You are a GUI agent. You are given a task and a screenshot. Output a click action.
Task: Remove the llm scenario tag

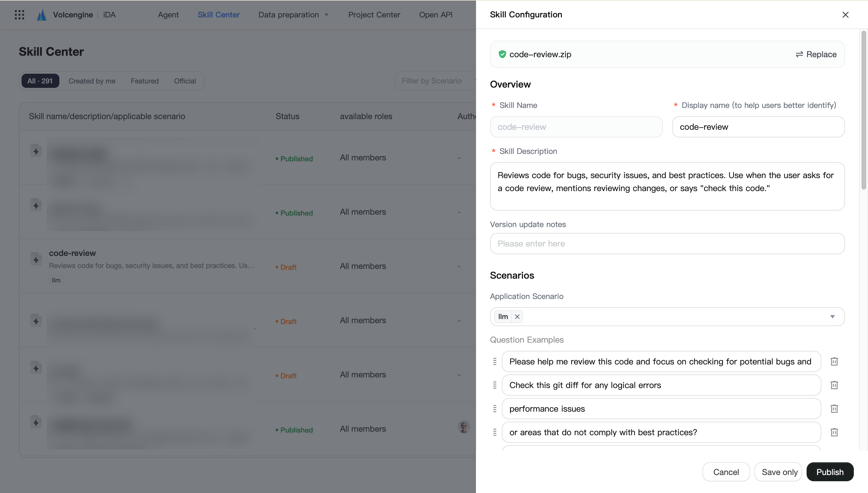click(x=517, y=317)
